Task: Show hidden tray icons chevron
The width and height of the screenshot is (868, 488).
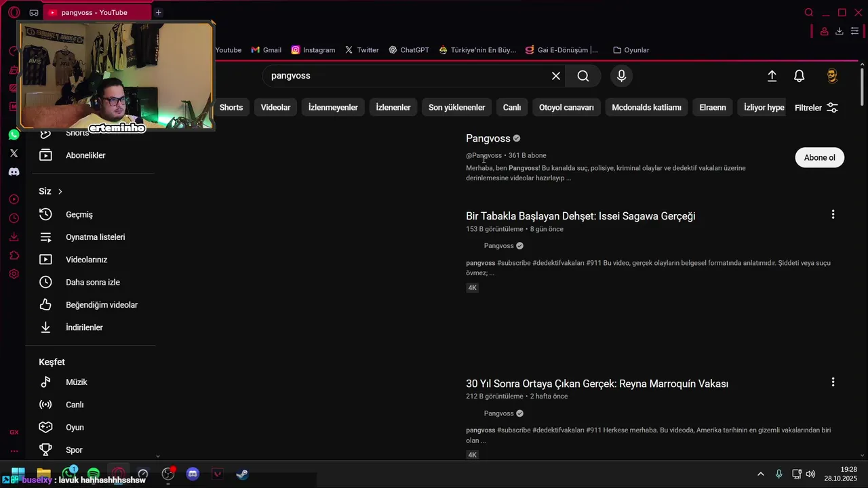Action: coord(761,474)
